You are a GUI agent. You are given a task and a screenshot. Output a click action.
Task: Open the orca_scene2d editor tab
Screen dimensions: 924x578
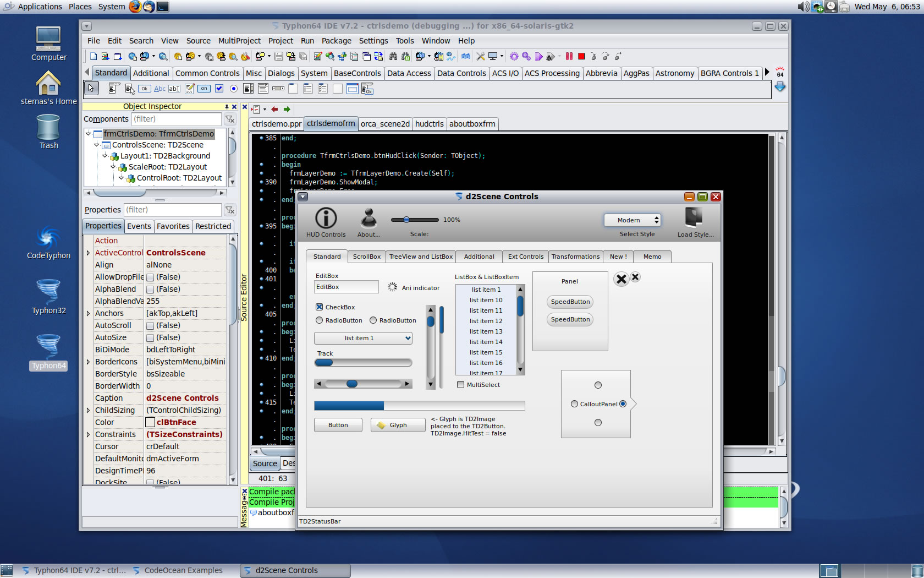pyautogui.click(x=385, y=124)
